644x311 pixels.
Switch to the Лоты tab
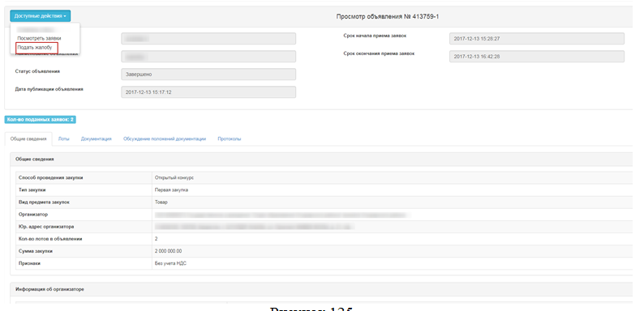click(63, 138)
